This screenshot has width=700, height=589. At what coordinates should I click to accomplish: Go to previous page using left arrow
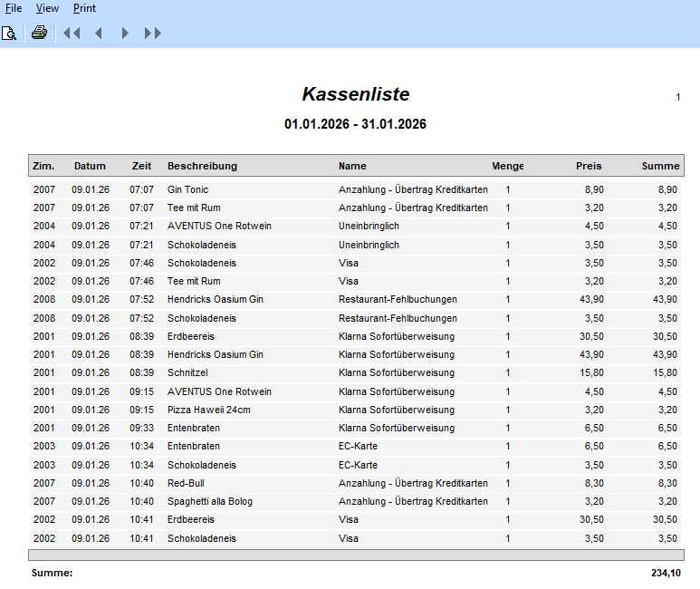point(99,34)
